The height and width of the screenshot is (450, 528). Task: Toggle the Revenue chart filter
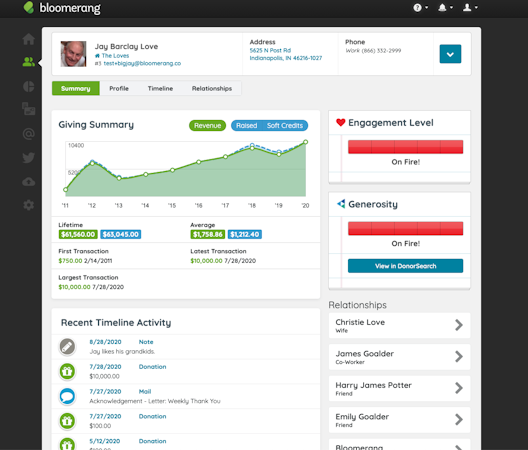click(x=207, y=126)
